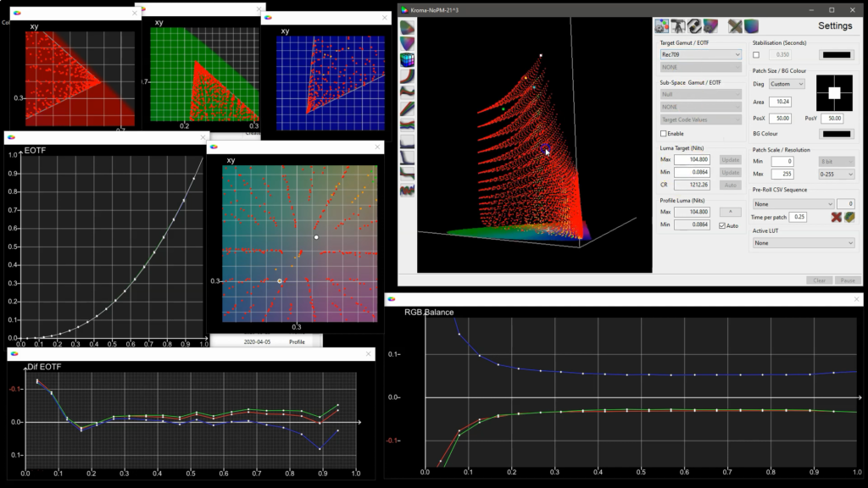
Task: Open the top gamut triangle sidebar icon
Action: pyautogui.click(x=408, y=28)
